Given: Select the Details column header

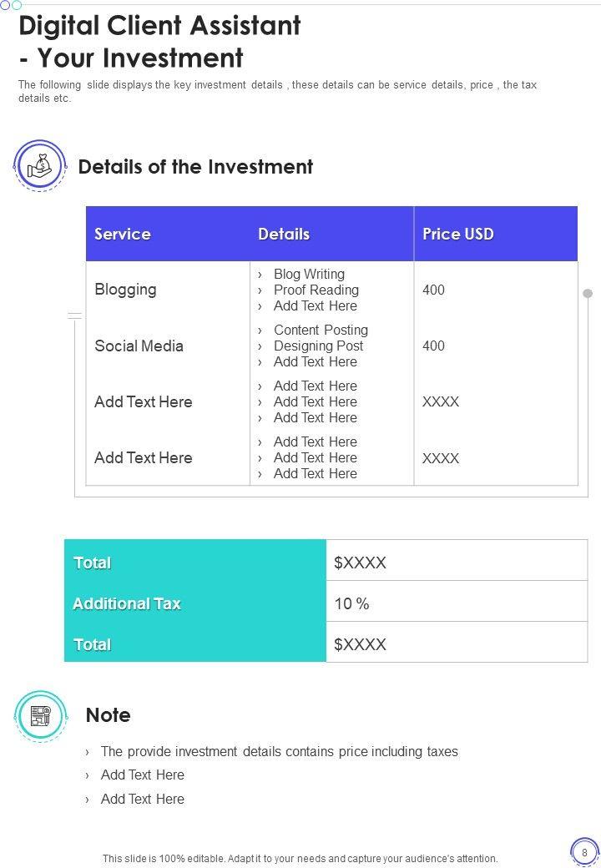Looking at the screenshot, I should point(284,235).
